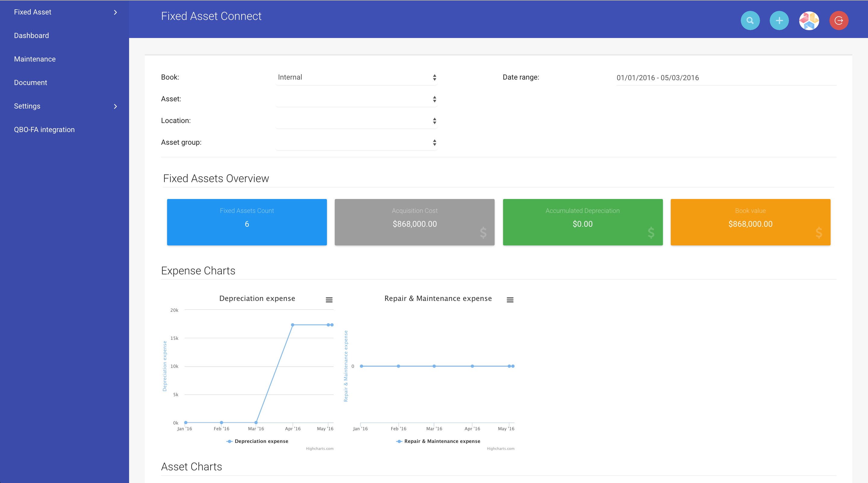Open QBO-FA integration link
Viewport: 868px width, 483px height.
pyautogui.click(x=44, y=130)
